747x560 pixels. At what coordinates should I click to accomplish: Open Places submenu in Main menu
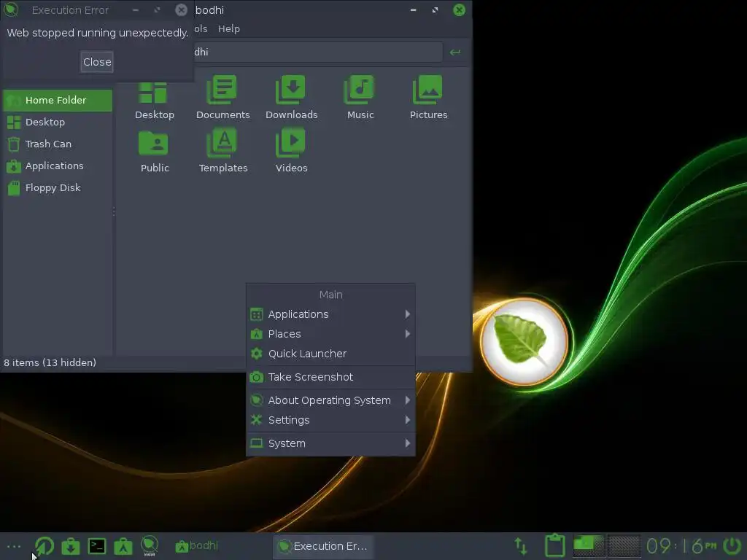click(330, 334)
